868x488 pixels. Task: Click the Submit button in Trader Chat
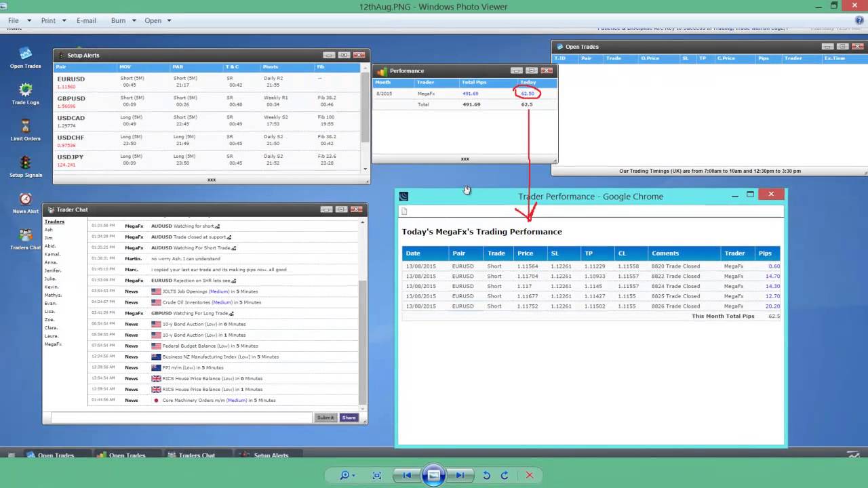coord(325,418)
